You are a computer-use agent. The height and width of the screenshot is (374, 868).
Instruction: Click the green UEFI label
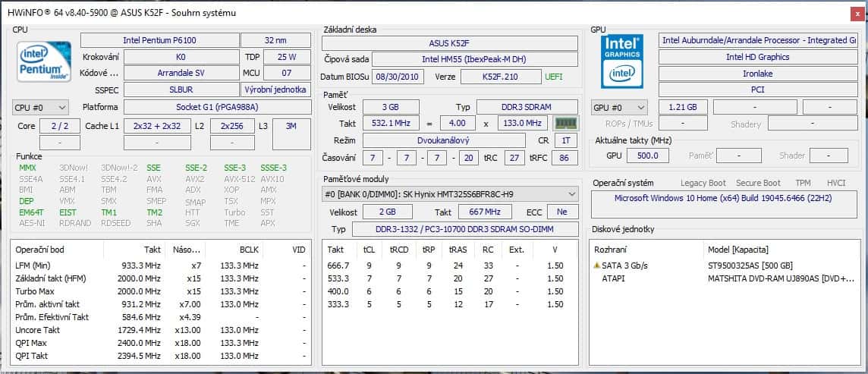[554, 77]
